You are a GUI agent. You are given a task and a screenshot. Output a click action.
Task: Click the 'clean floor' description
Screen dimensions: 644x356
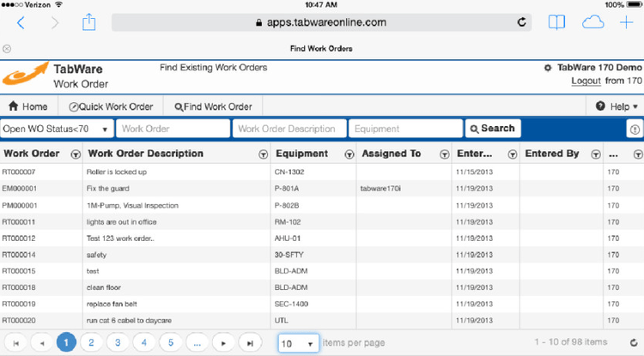pos(104,287)
